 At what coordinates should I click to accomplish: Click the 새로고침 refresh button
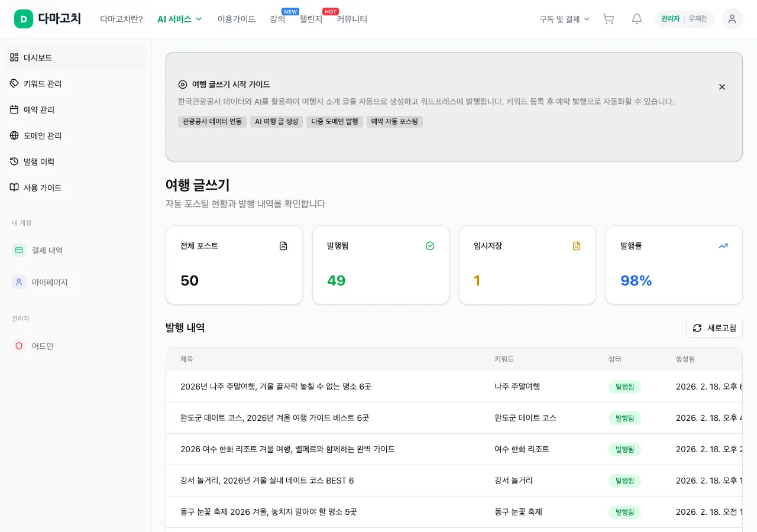714,328
